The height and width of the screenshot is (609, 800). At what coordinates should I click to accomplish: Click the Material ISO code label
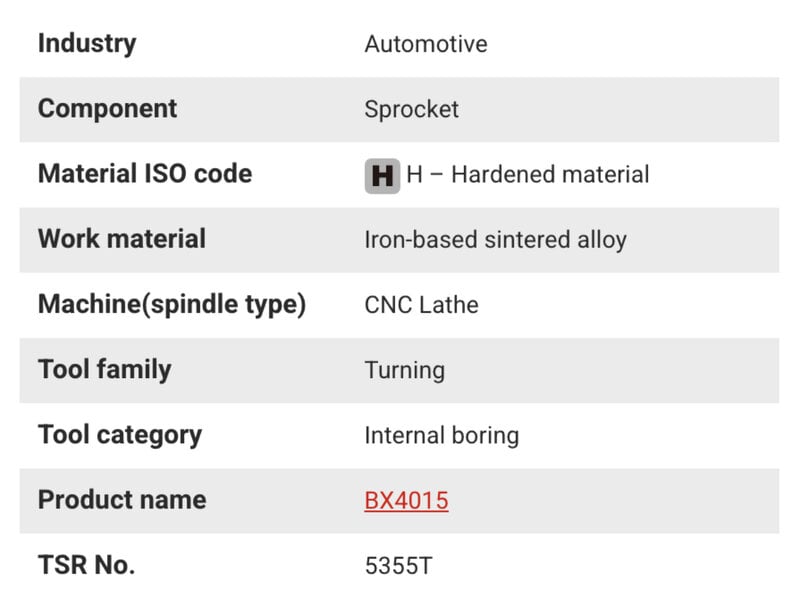(145, 174)
